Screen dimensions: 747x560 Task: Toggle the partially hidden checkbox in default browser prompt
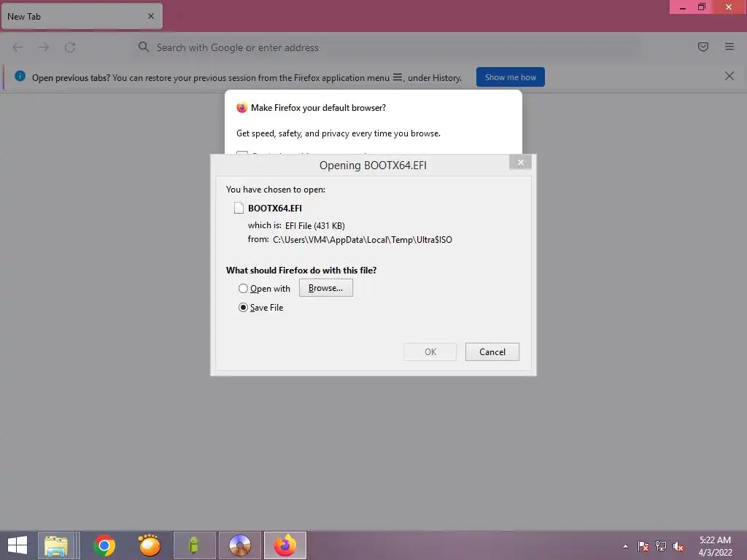242,153
